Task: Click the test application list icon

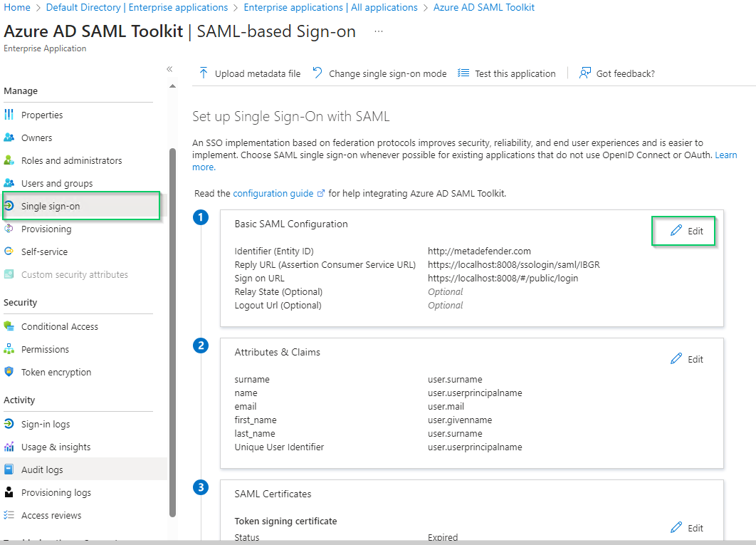Action: click(x=463, y=73)
